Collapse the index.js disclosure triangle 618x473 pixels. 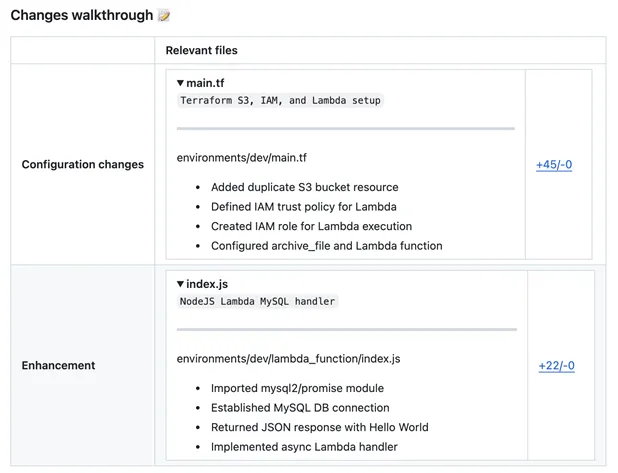click(181, 284)
